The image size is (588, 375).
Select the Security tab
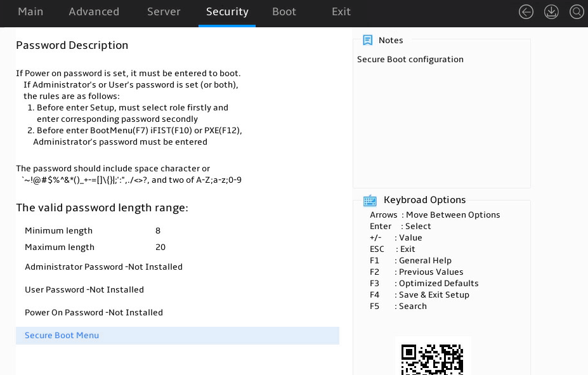[227, 11]
